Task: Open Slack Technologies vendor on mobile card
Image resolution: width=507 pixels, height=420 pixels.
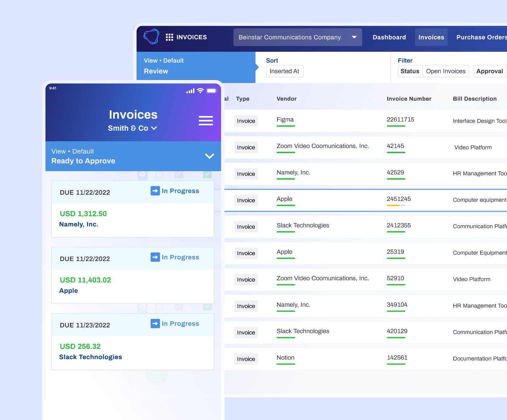Action: tap(91, 357)
